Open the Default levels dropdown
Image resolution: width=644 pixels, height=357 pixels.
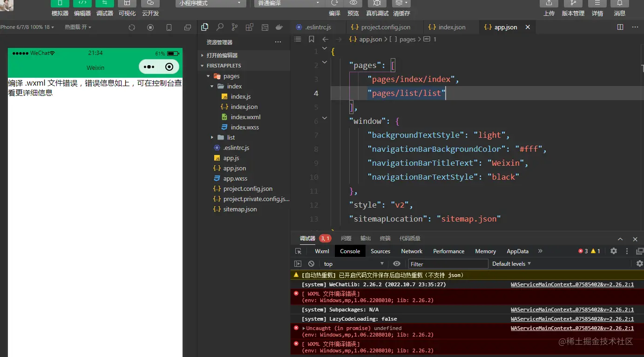511,264
